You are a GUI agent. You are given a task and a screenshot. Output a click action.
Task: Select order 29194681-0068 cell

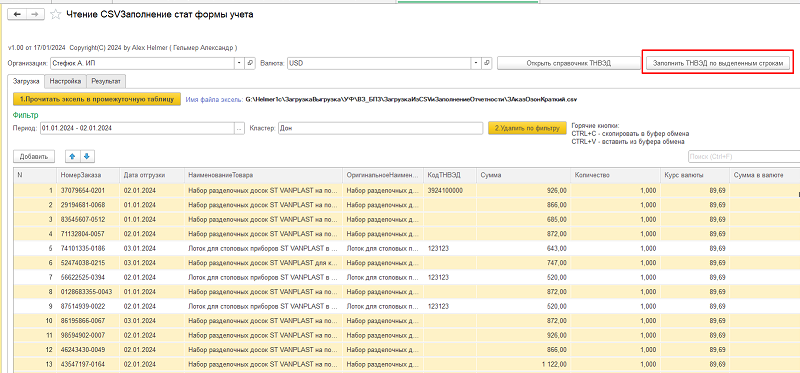(88, 205)
